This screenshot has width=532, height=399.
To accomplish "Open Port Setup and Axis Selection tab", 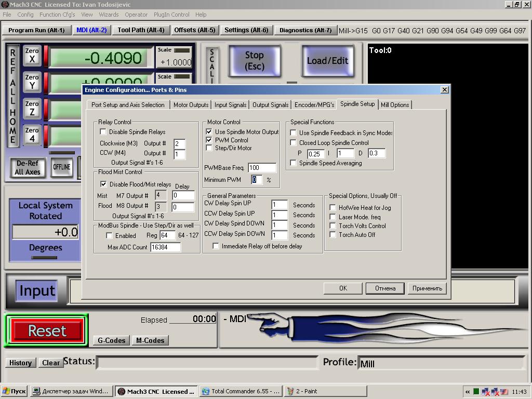I will [x=128, y=105].
